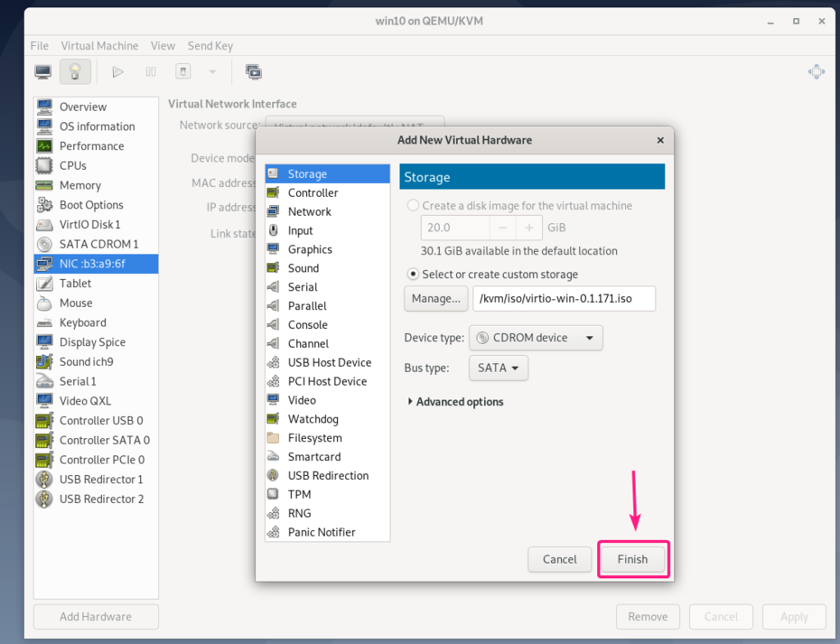Image resolution: width=840 pixels, height=644 pixels.
Task: Shut down the virtual machine toolbar button
Action: [183, 72]
